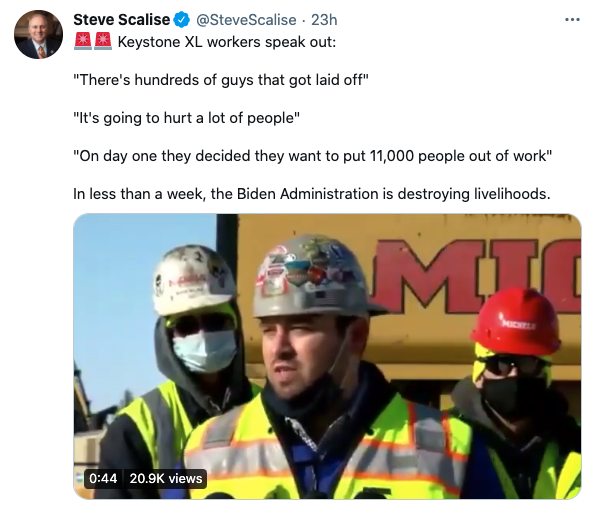Click the speaker's sticker-covered hard hat

[315, 276]
